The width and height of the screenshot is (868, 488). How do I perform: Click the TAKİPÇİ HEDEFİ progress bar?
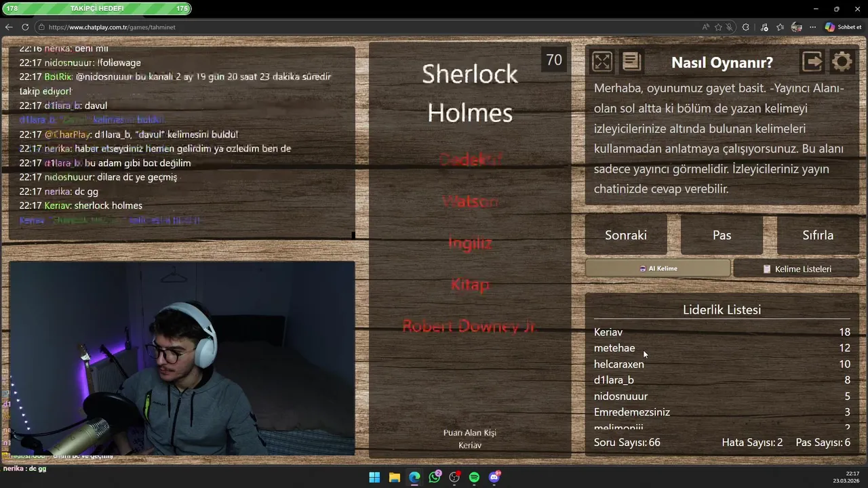96,9
